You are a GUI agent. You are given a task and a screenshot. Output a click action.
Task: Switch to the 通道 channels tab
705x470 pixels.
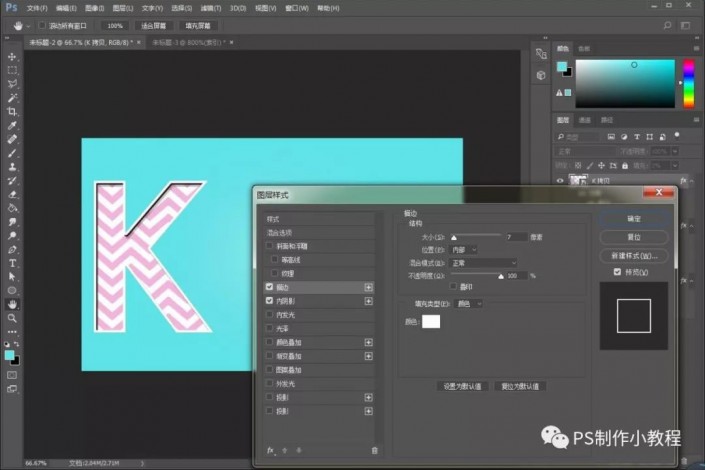tap(585, 120)
